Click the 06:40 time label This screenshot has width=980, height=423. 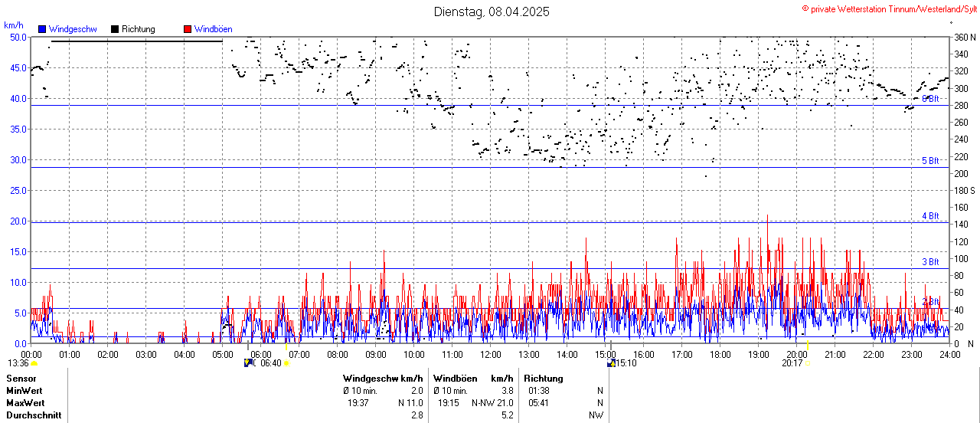pyautogui.click(x=271, y=363)
